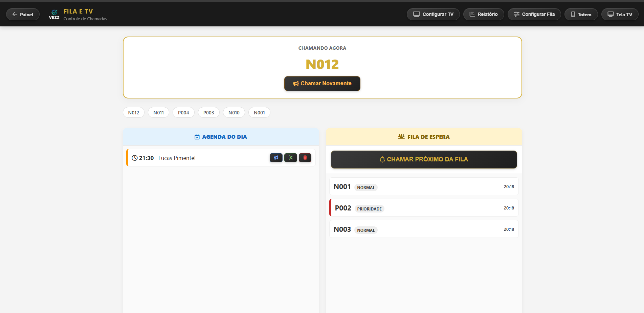Click the Agenda do Dia calendar icon
This screenshot has width=644, height=313.
pyautogui.click(x=197, y=137)
